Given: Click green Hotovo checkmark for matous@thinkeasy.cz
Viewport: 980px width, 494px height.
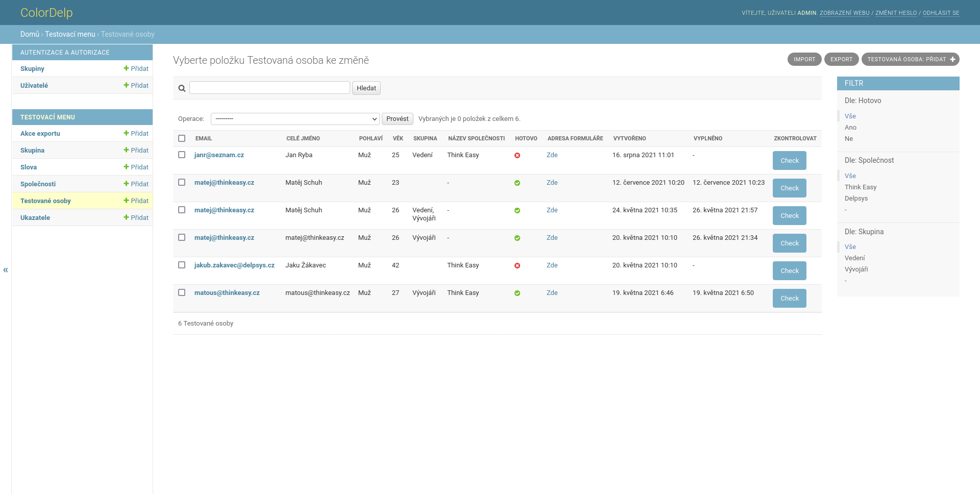Looking at the screenshot, I should click(517, 293).
